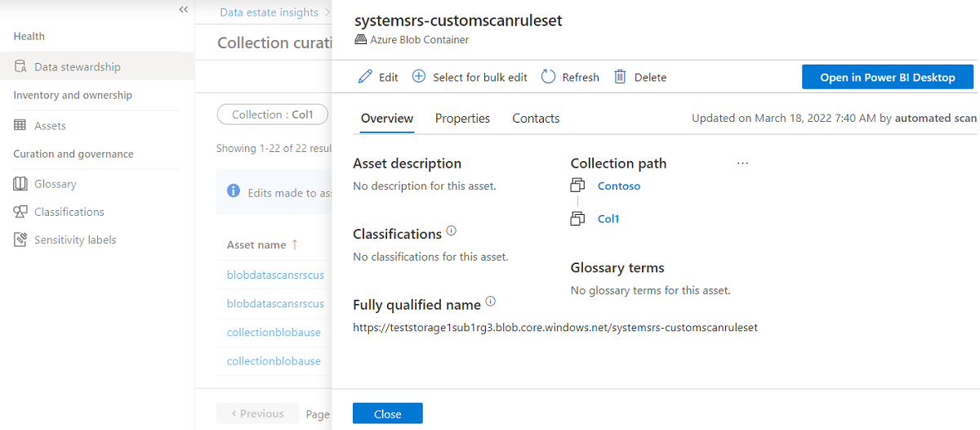Refresh the asset details
This screenshot has width=980, height=430.
[x=570, y=77]
